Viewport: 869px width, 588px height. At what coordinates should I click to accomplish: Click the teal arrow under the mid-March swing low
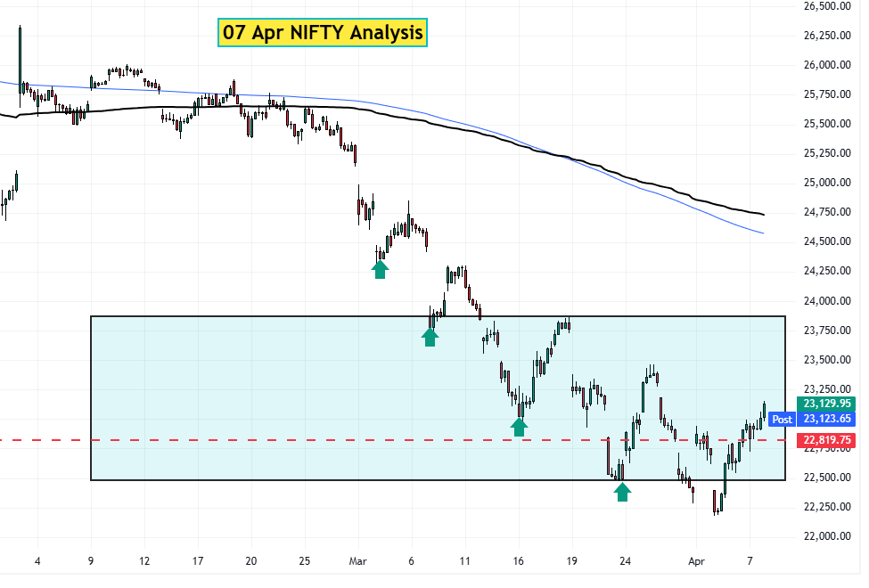coord(520,427)
